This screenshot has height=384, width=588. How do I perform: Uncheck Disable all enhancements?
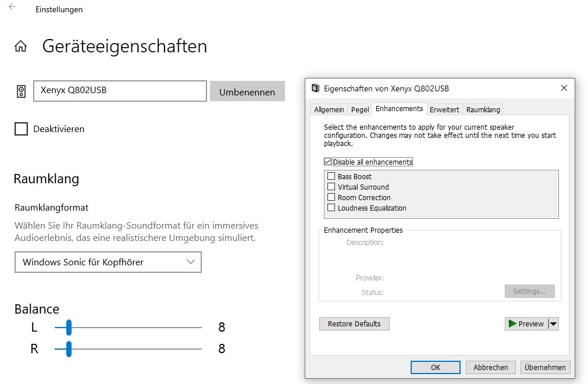click(x=328, y=162)
